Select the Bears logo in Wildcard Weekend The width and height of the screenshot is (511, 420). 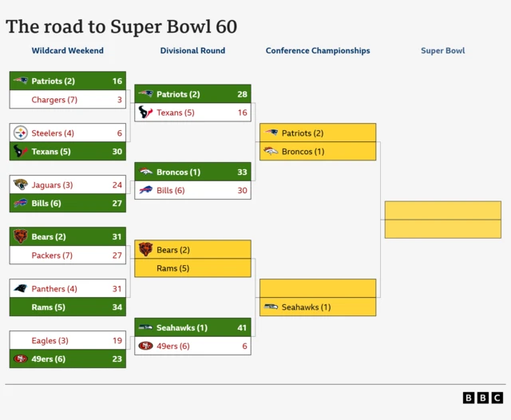[21, 236]
